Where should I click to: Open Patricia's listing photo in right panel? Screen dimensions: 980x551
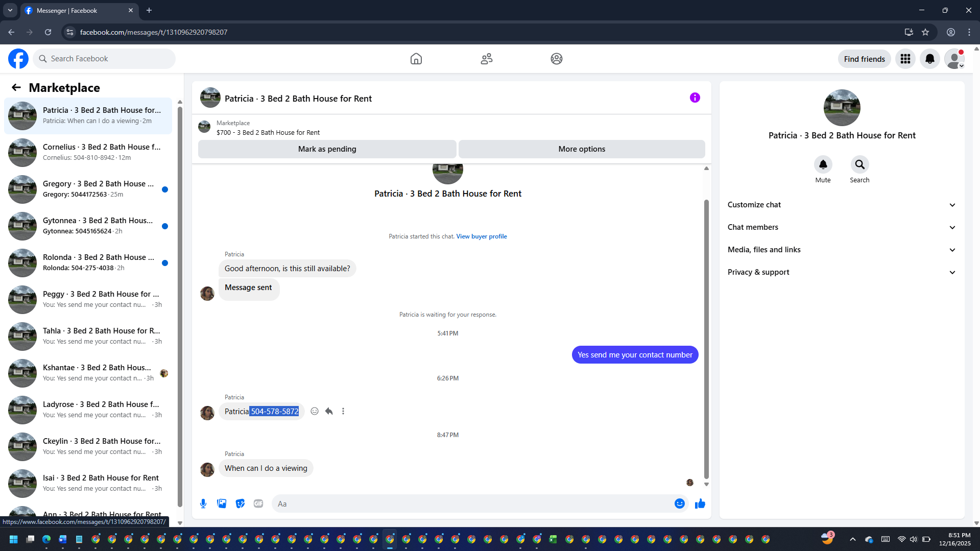(842, 108)
